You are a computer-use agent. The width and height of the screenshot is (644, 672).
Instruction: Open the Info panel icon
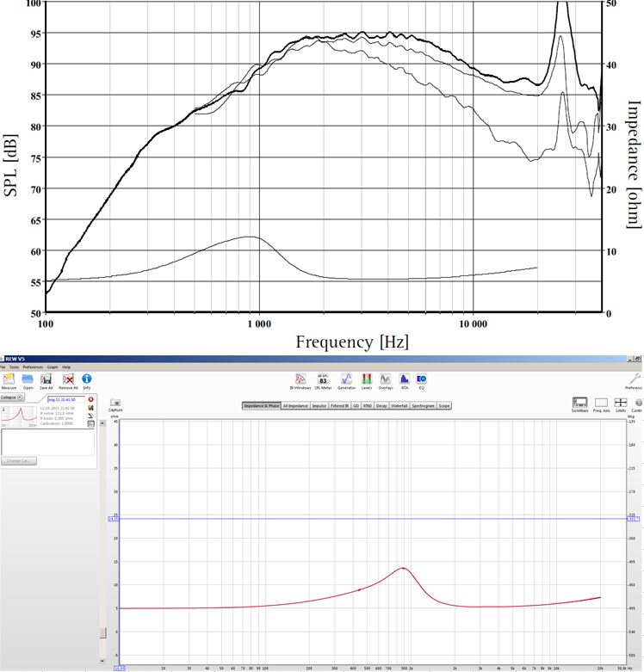click(87, 379)
